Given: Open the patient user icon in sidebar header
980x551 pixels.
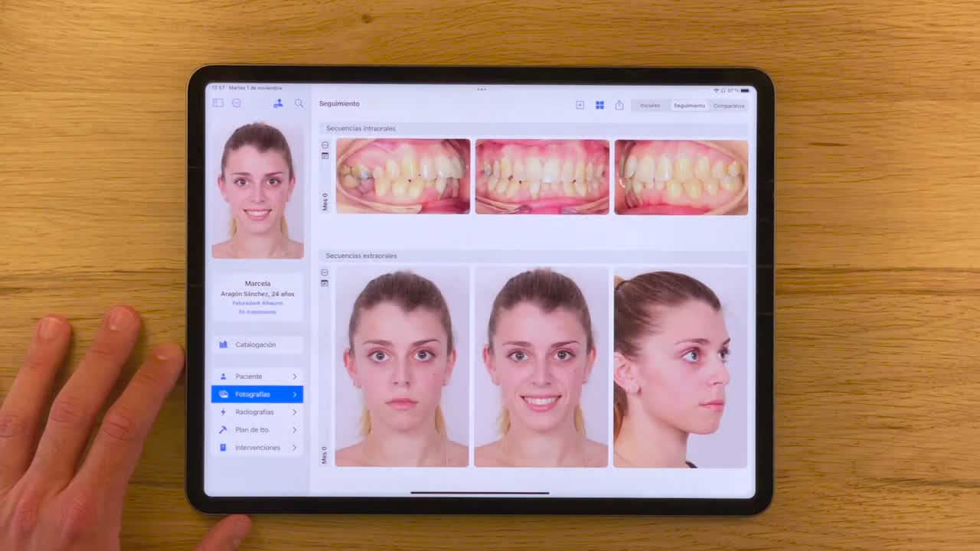Looking at the screenshot, I should click(x=278, y=103).
